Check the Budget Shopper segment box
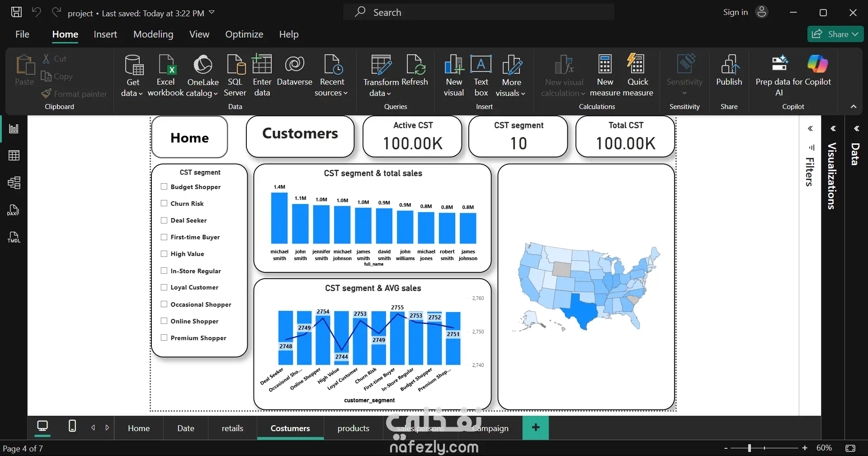 coord(164,186)
